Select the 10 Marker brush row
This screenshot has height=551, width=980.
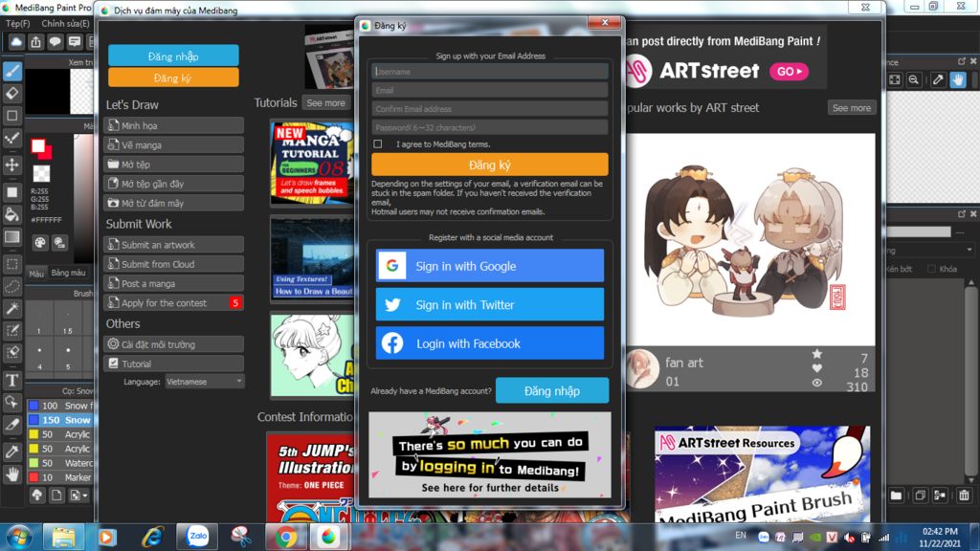point(60,477)
